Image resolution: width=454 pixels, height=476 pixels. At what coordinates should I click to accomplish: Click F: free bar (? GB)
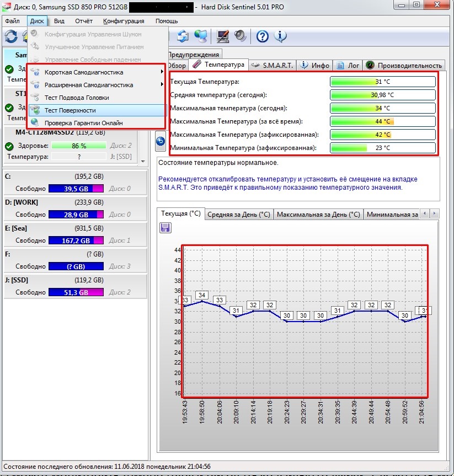(76, 266)
